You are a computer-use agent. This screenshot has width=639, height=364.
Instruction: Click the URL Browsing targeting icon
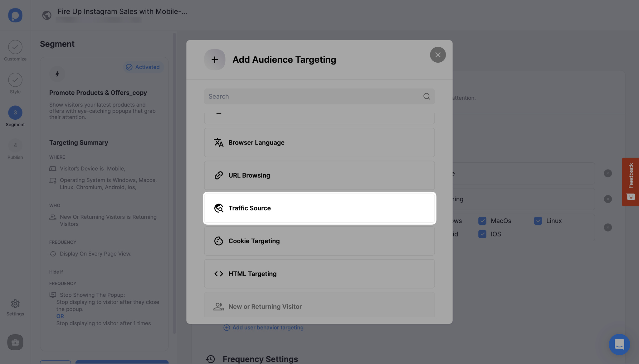218,175
